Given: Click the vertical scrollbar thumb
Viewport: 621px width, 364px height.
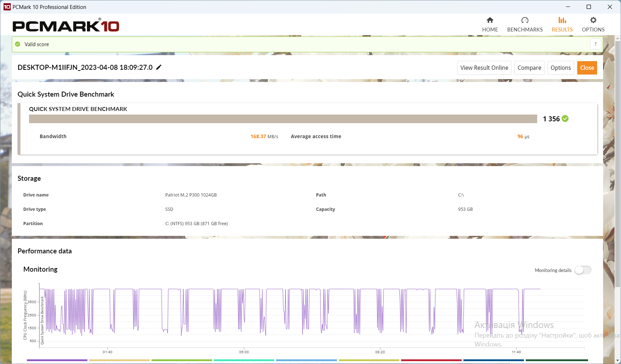Looking at the screenshot, I should 617,163.
